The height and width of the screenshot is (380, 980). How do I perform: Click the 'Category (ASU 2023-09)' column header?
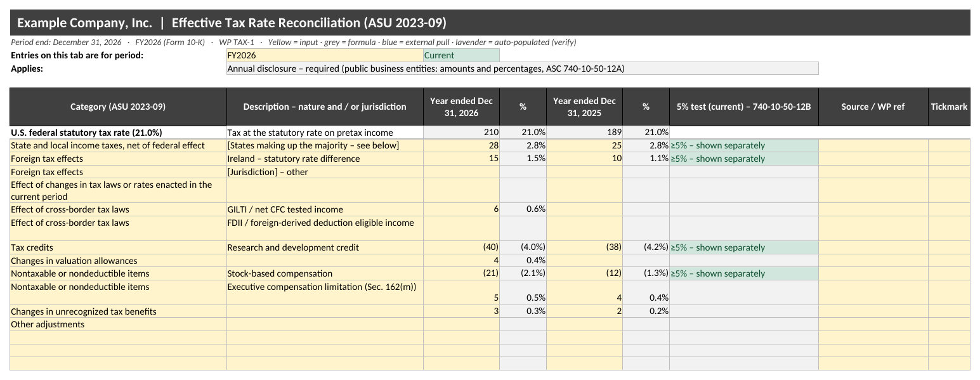coord(118,107)
